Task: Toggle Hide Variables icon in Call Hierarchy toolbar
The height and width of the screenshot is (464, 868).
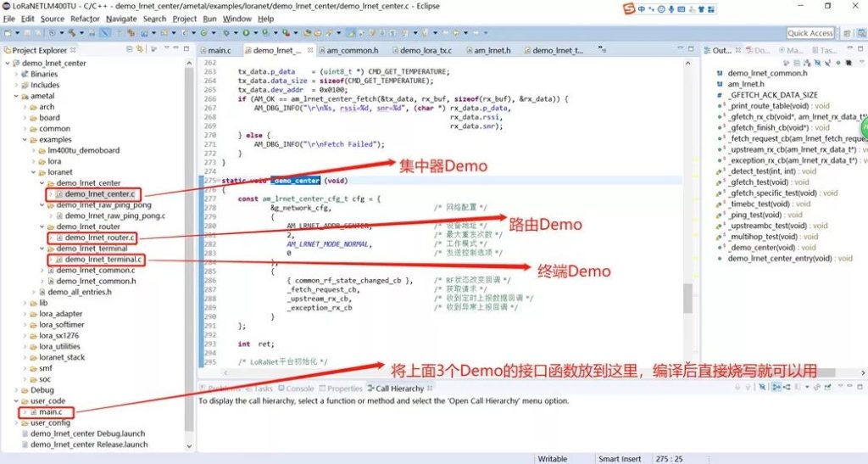Action: coord(762,387)
